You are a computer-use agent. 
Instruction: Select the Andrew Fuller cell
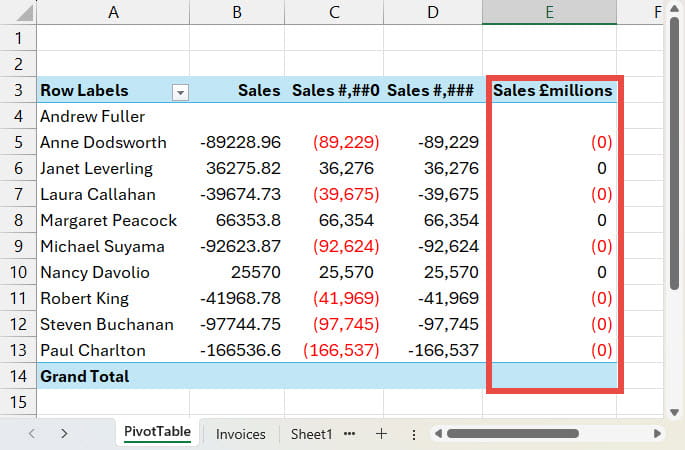tap(113, 116)
